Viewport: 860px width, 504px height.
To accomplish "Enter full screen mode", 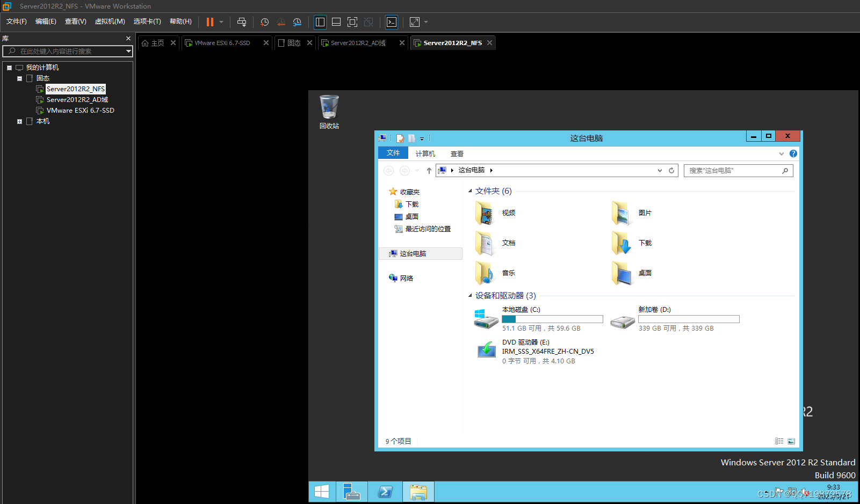I will [x=352, y=22].
